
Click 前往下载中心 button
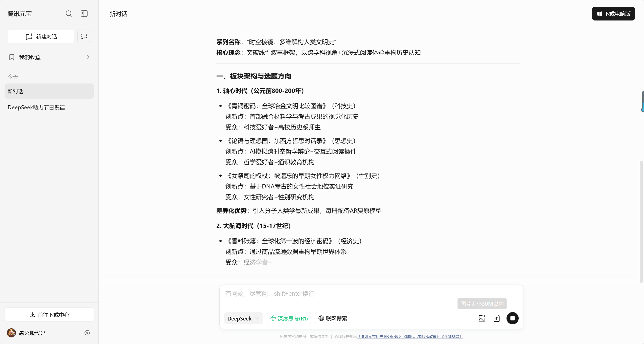click(x=49, y=315)
